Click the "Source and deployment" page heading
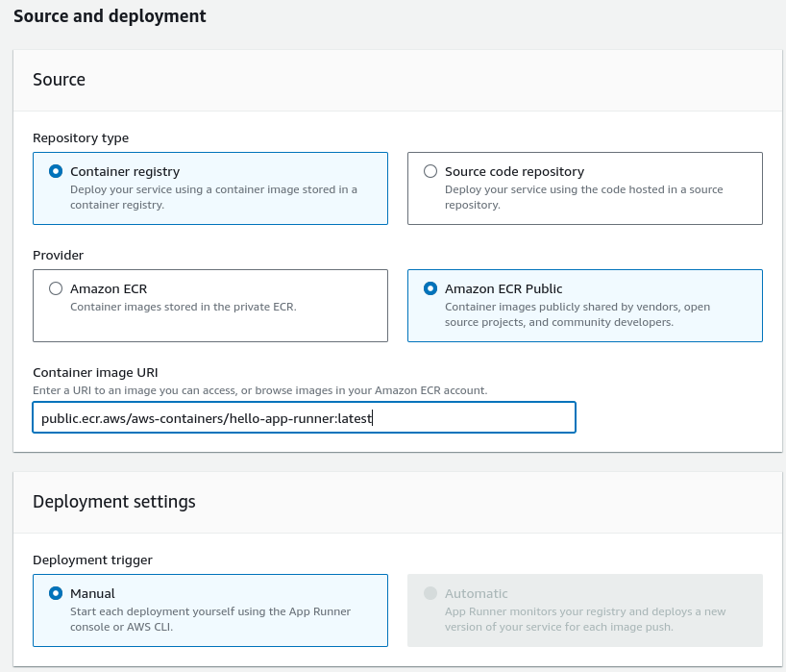The width and height of the screenshot is (786, 672). click(110, 16)
